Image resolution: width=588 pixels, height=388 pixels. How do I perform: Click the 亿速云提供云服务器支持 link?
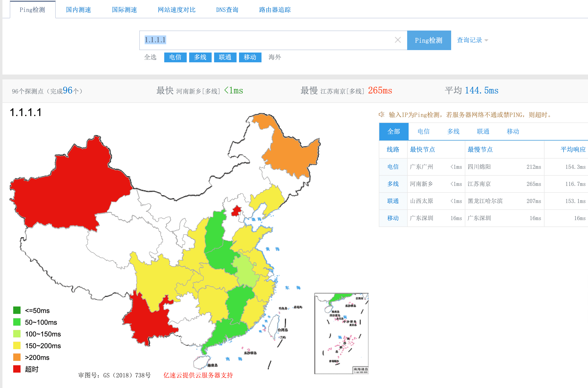coord(198,375)
